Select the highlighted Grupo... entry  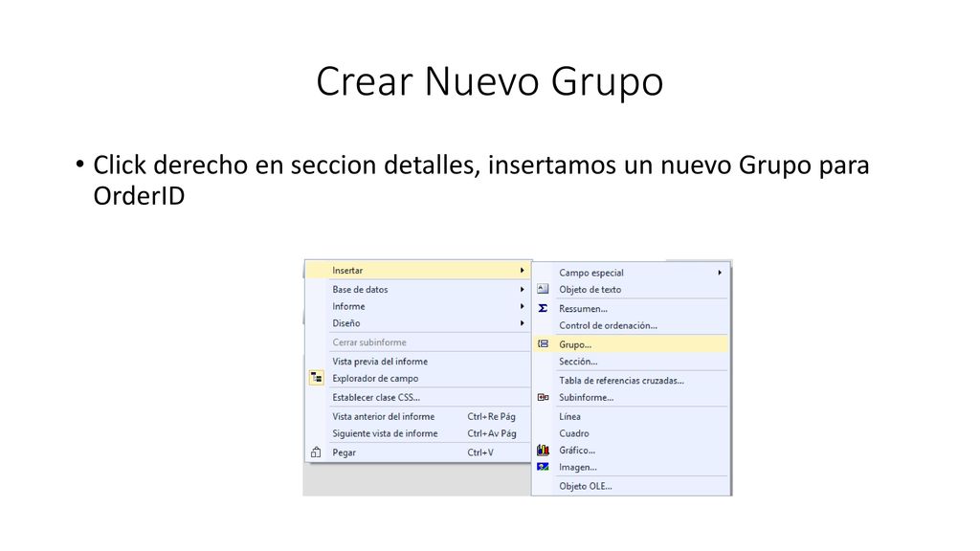coord(632,344)
